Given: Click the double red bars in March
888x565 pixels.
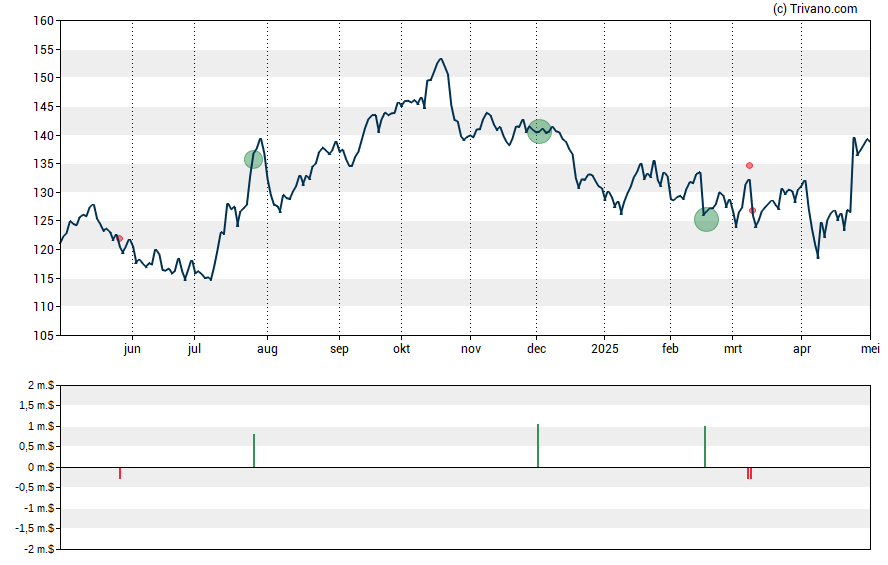Looking at the screenshot, I should coord(749,473).
